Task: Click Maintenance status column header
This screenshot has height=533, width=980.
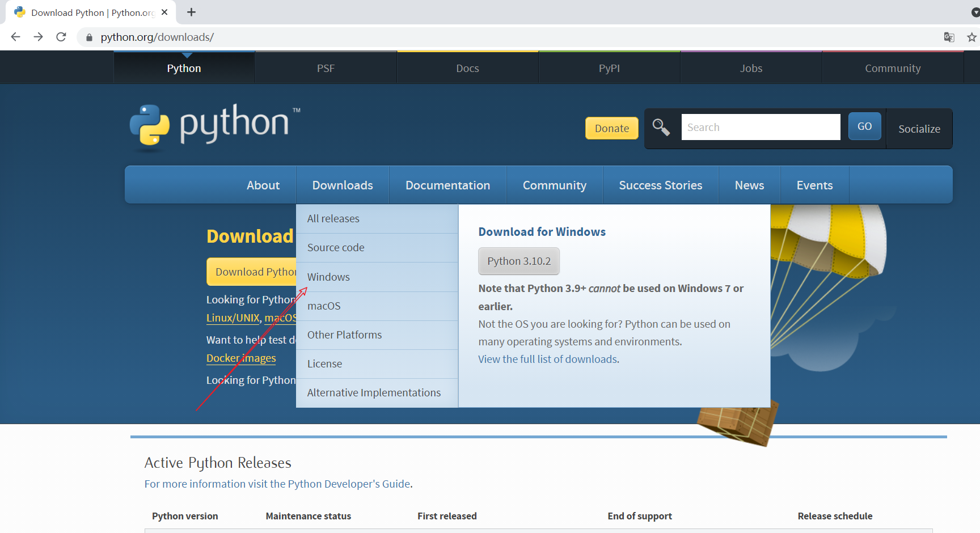Action: pos(309,516)
